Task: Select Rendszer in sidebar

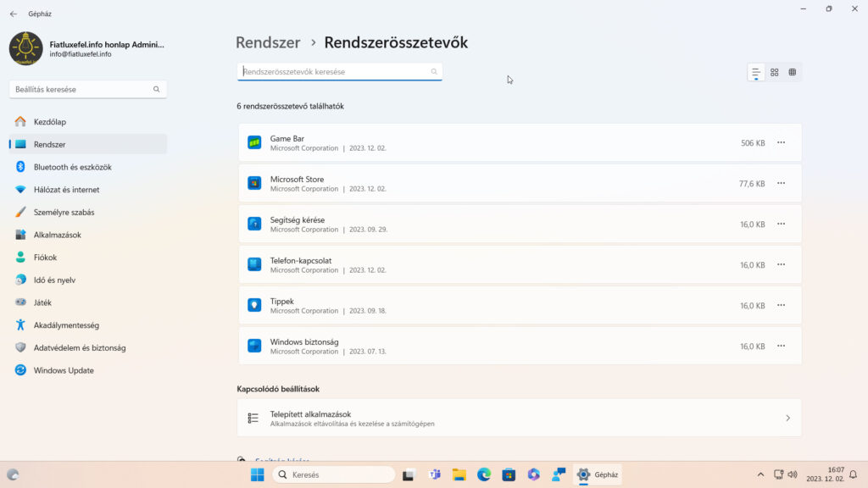Action: tap(88, 144)
